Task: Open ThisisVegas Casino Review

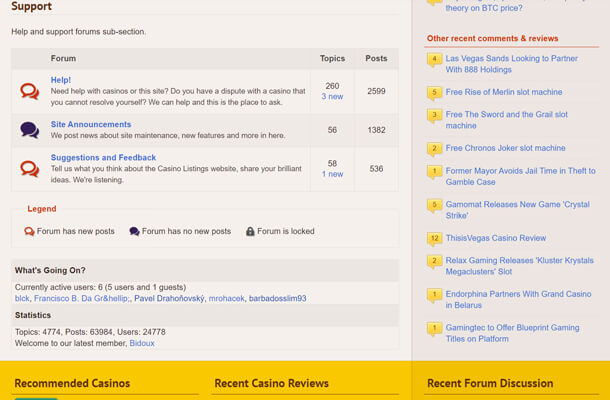Action: pos(496,238)
